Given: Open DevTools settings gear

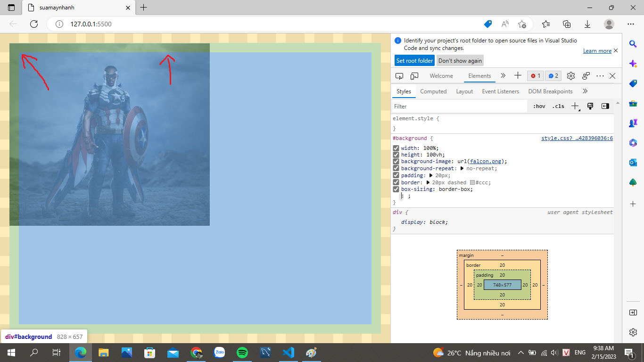Looking at the screenshot, I should point(571,76).
